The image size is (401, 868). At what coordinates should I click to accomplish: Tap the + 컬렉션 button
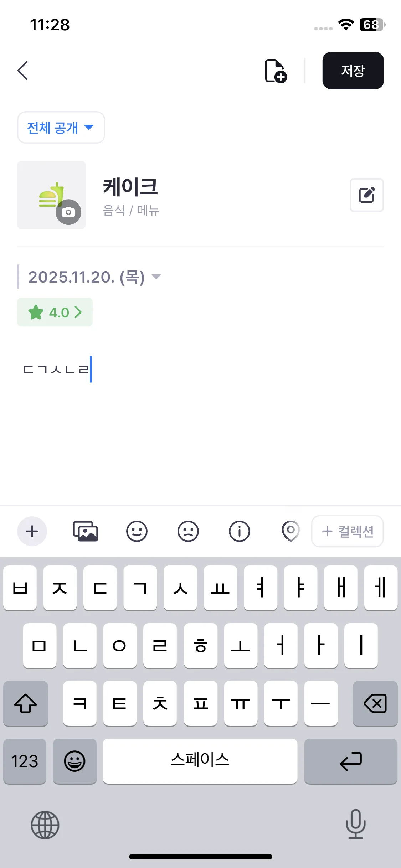coord(348,531)
